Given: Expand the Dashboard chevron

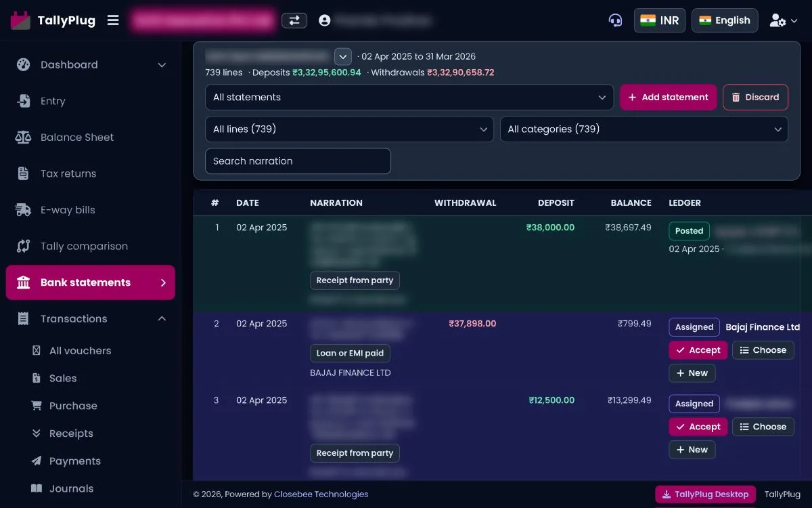Looking at the screenshot, I should point(162,65).
